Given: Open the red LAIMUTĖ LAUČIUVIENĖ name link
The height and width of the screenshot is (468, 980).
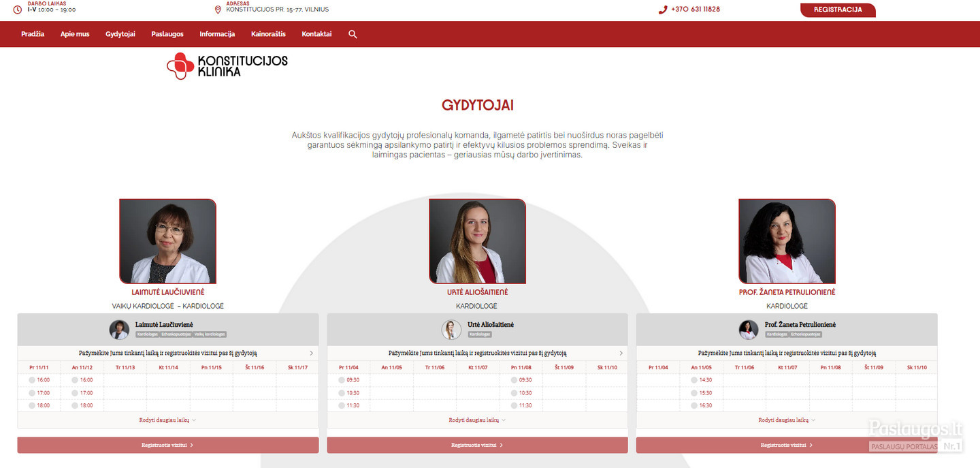Looking at the screenshot, I should (x=168, y=292).
